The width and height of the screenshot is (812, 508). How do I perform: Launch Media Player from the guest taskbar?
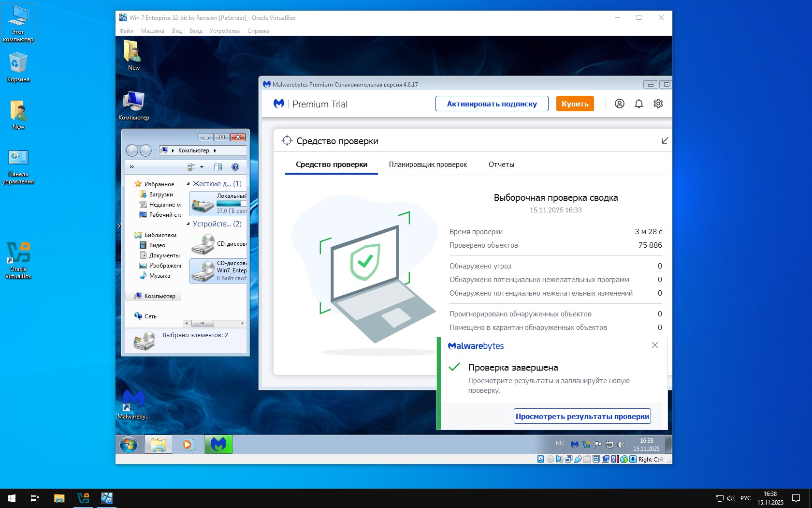pyautogui.click(x=188, y=444)
